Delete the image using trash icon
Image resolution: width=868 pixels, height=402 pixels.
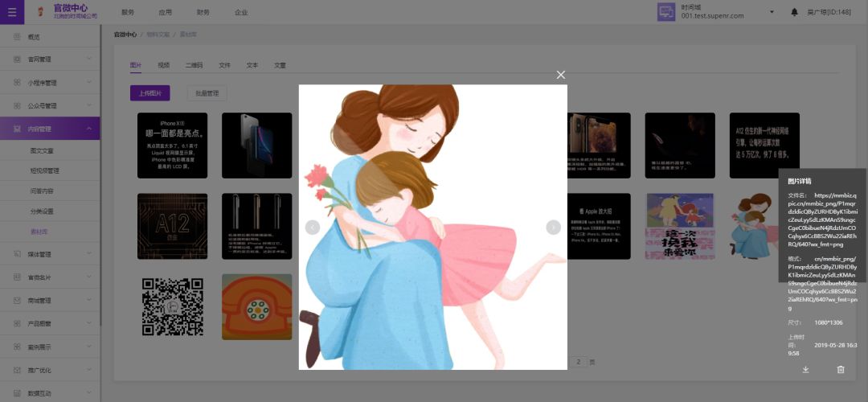(x=841, y=369)
